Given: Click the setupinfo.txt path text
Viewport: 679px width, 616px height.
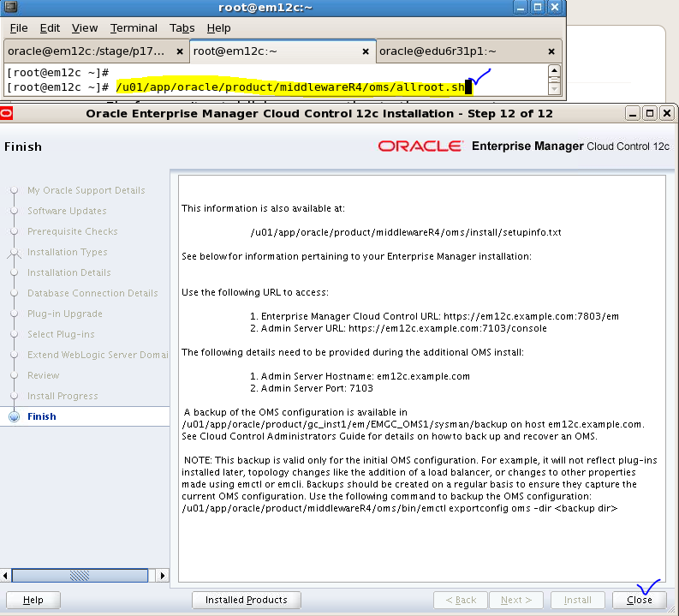Looking at the screenshot, I should pyautogui.click(x=406, y=232).
